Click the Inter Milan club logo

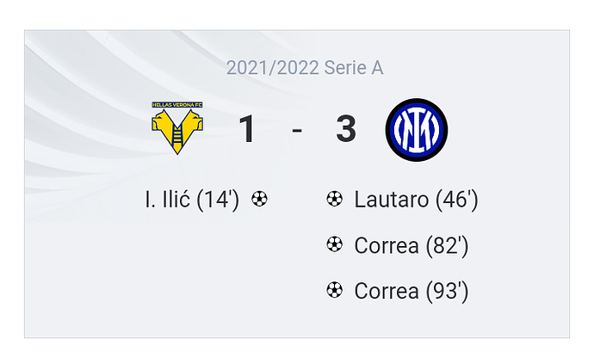pyautogui.click(x=417, y=130)
